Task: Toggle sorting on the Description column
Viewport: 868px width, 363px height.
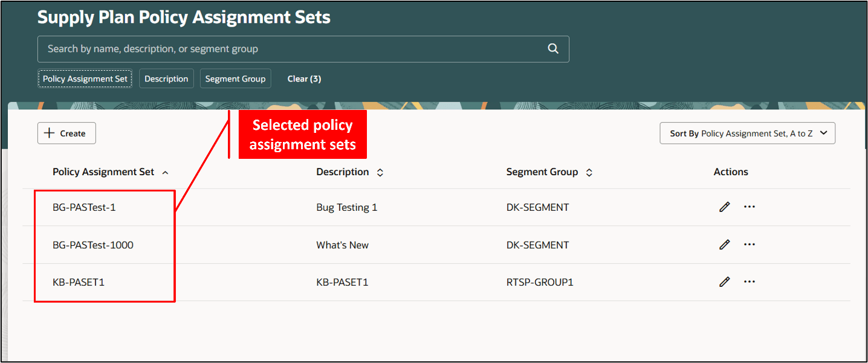Action: point(380,172)
